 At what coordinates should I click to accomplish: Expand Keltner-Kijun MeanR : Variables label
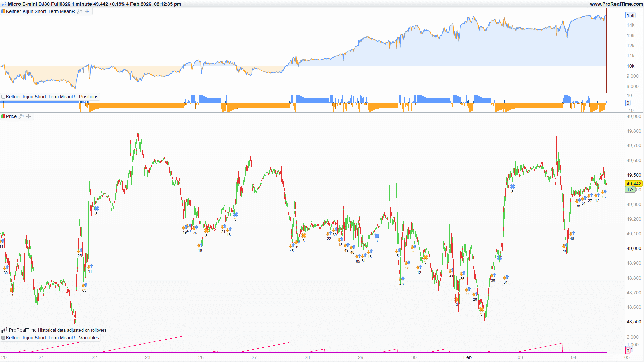click(x=52, y=338)
